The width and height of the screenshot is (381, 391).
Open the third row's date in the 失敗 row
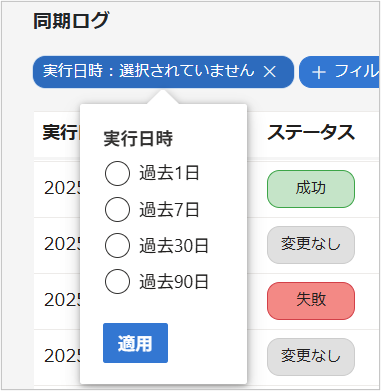(x=62, y=300)
